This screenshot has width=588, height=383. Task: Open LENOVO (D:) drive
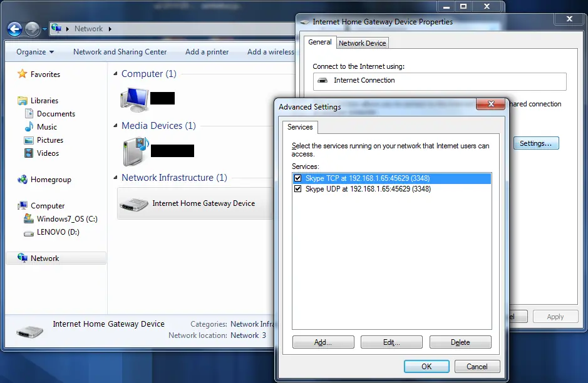pos(58,232)
